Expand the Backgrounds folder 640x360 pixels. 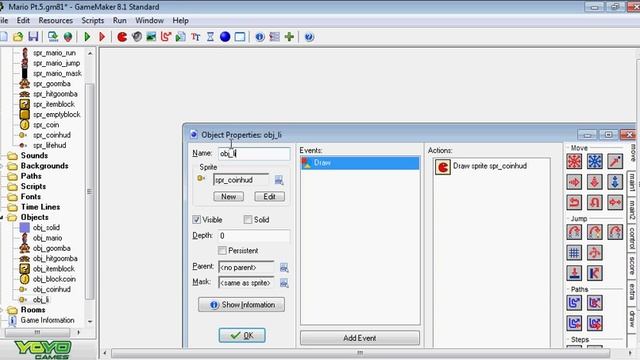click(x=2, y=166)
